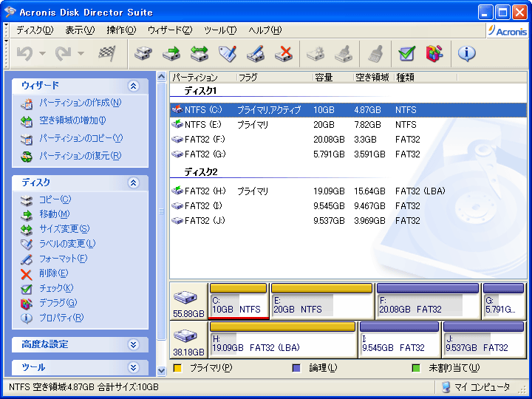Click the 55.88GB disk icon in map
This screenshot has height=399, width=532.
185,298
